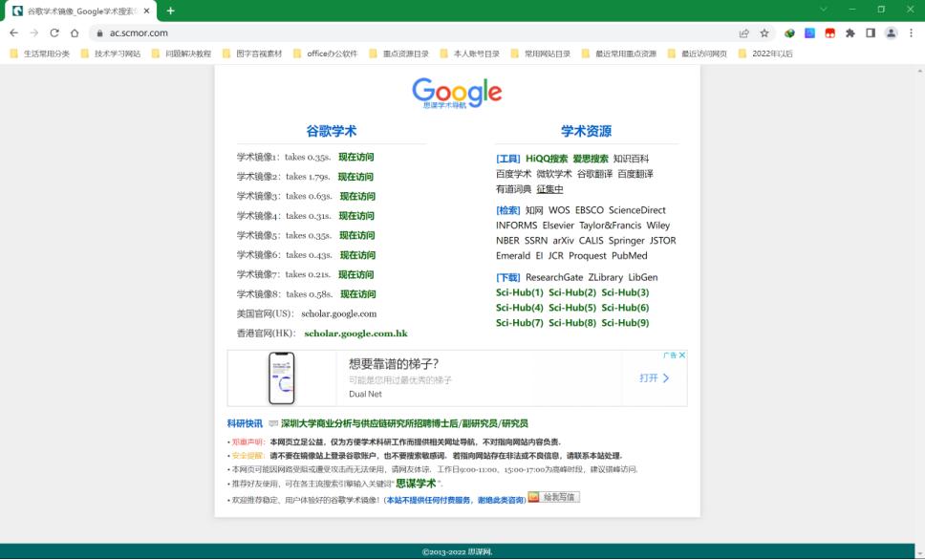This screenshot has width=925, height=560.
Task: Visit 学术镜像6 via 现在访问
Action: pyautogui.click(x=357, y=255)
